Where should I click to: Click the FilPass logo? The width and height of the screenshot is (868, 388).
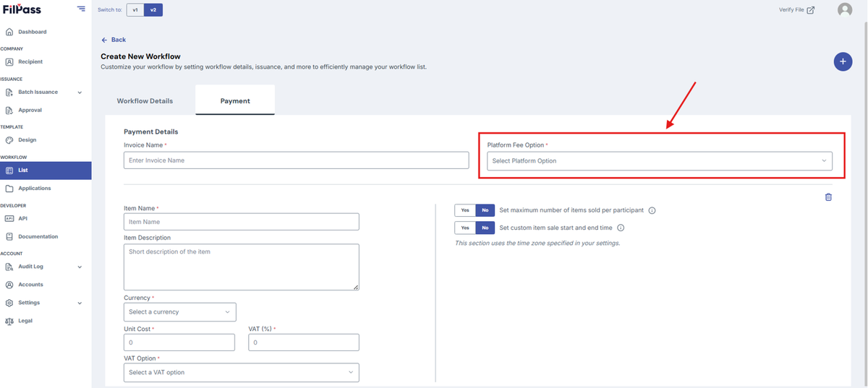(x=22, y=9)
